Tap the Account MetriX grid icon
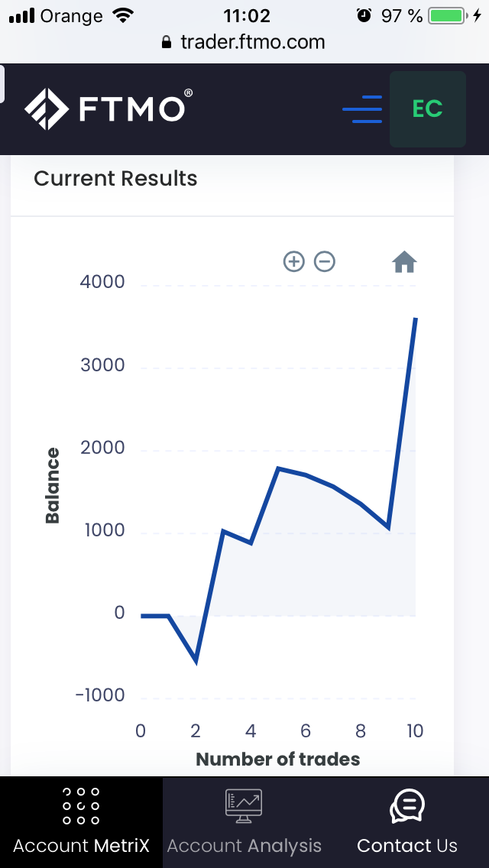This screenshot has width=489, height=868. [81, 806]
